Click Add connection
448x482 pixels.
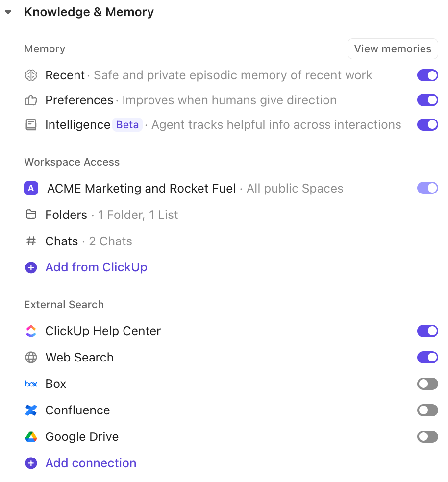(x=91, y=463)
